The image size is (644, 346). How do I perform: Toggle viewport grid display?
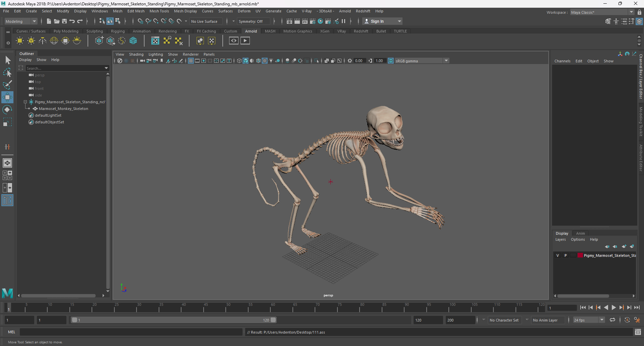tap(191, 61)
